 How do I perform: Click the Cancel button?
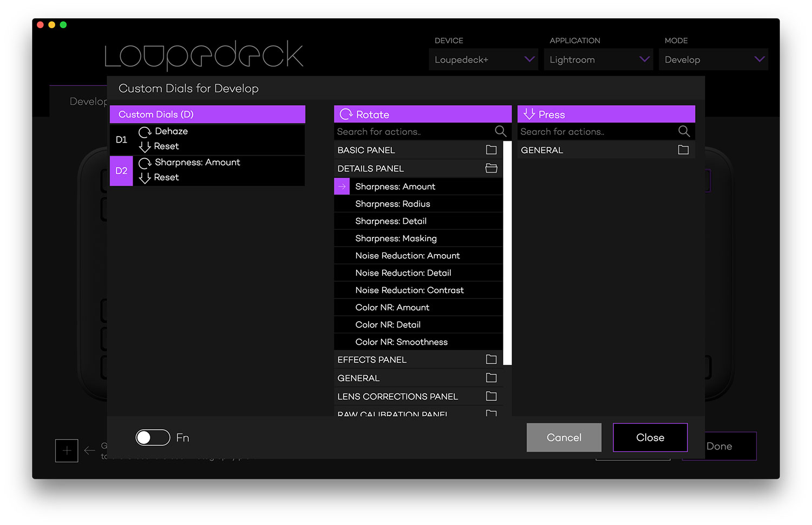coord(564,438)
